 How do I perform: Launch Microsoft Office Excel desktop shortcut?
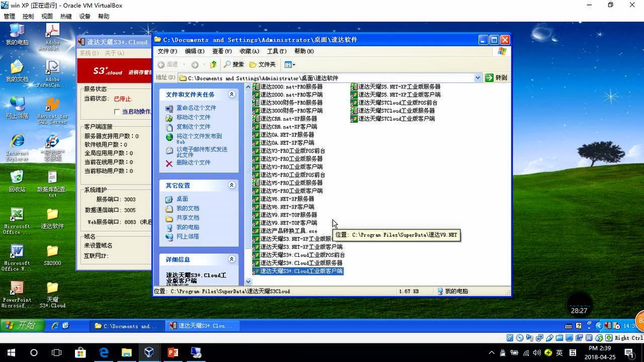point(17,221)
